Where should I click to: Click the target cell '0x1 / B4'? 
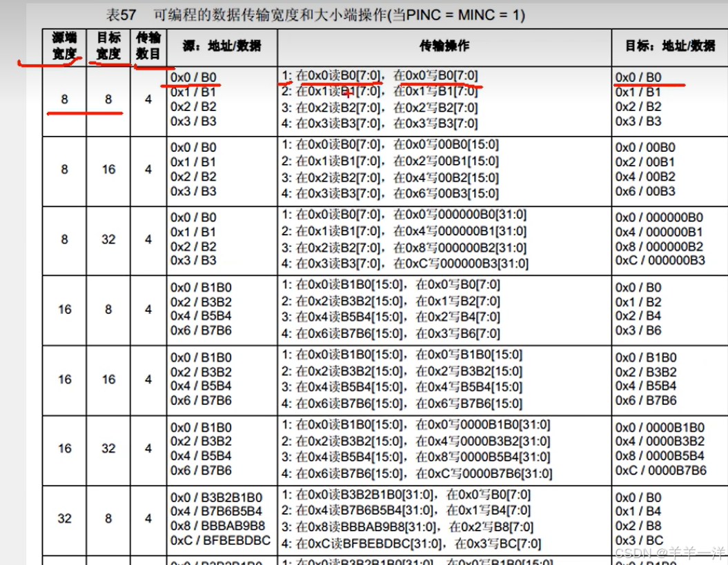coord(638,511)
